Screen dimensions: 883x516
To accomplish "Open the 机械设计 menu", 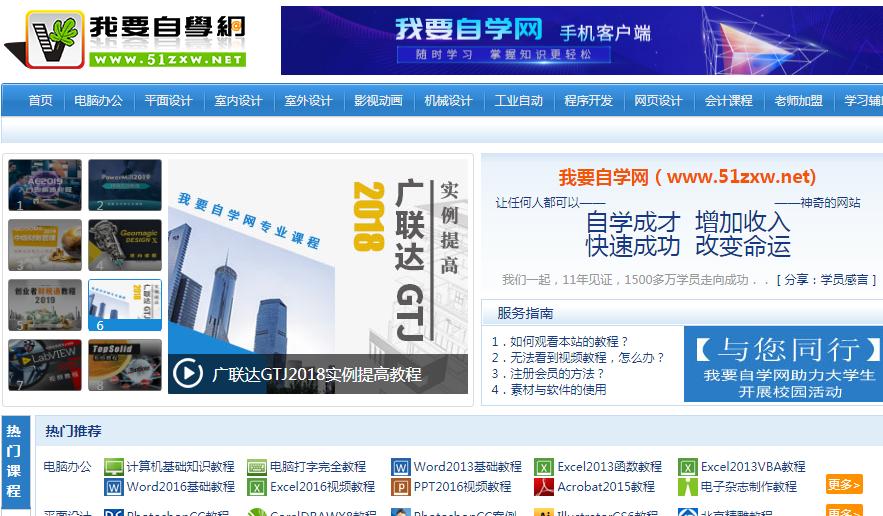I will coord(448,101).
